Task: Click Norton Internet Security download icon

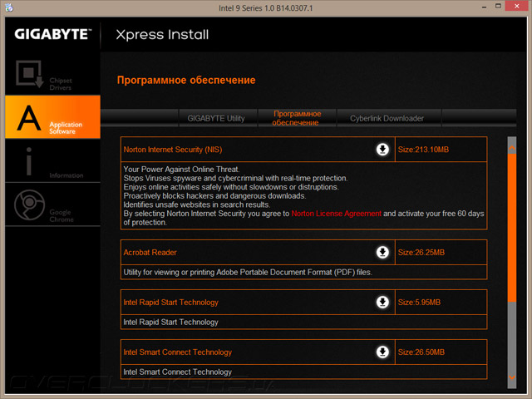Action: tap(382, 149)
